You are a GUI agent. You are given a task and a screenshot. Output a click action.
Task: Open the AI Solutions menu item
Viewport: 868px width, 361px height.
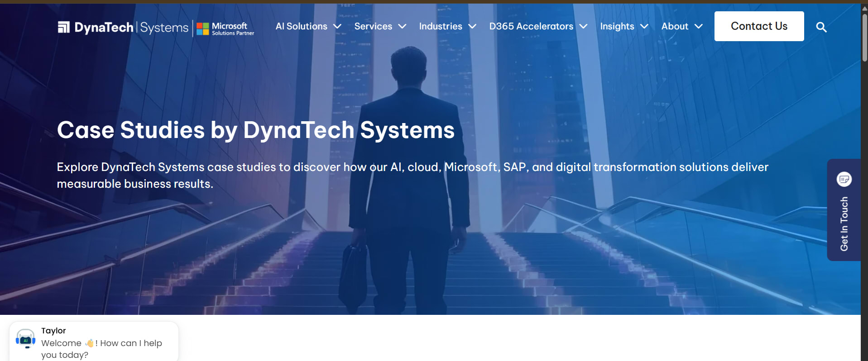click(302, 26)
